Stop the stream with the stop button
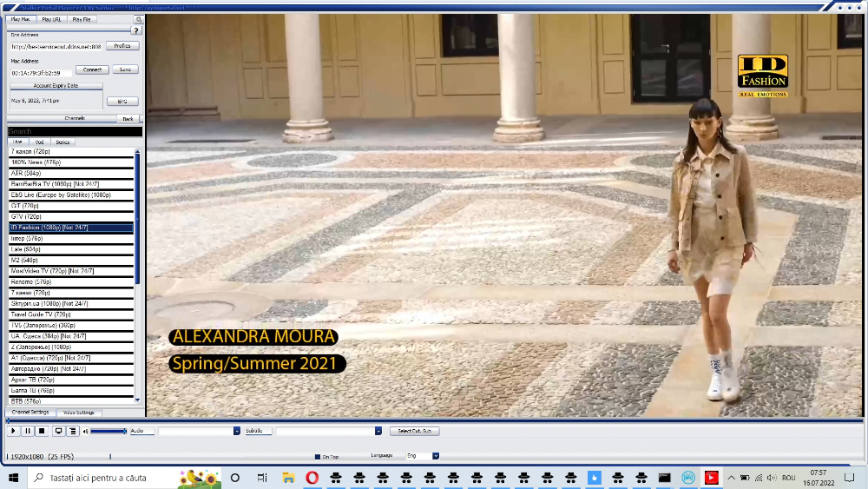868x489 pixels. point(42,431)
